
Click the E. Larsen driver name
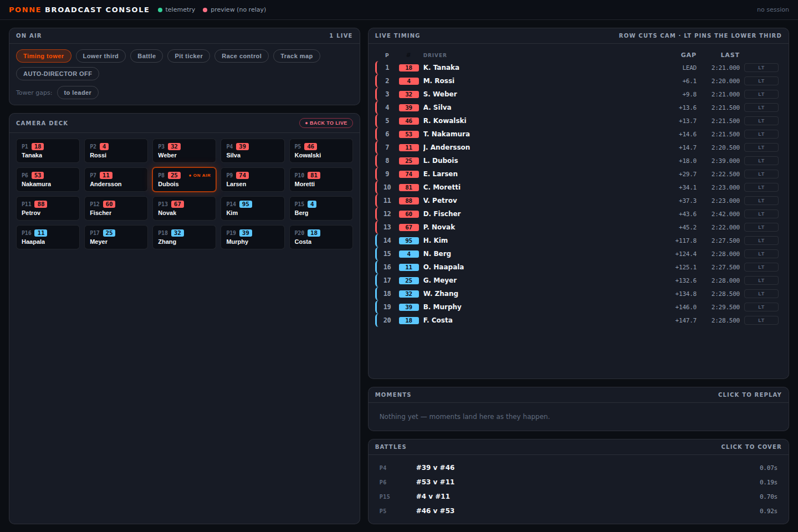[441, 174]
